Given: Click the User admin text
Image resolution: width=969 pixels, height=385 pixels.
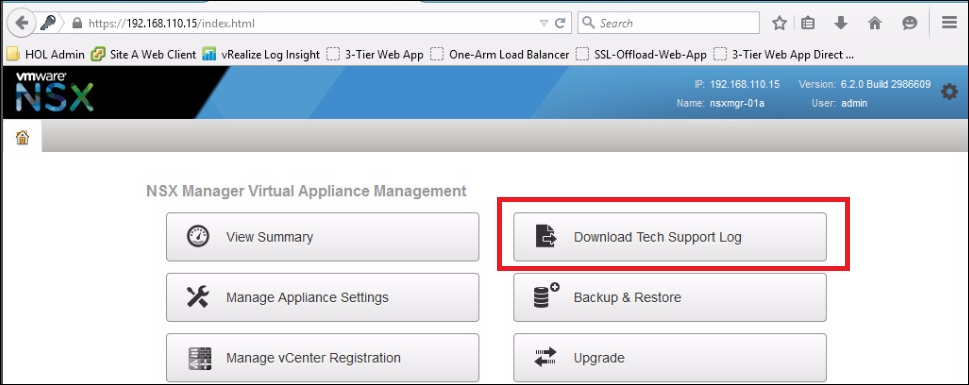Looking at the screenshot, I should point(839,103).
